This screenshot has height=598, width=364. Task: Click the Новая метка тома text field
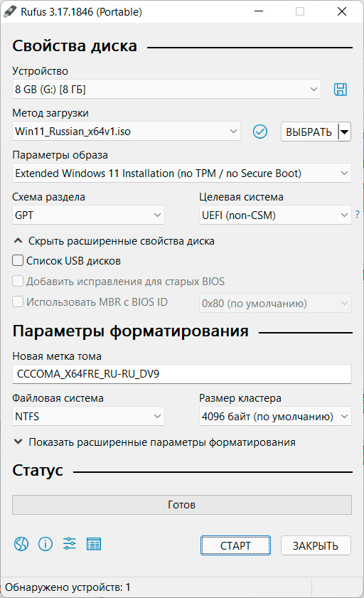182,374
